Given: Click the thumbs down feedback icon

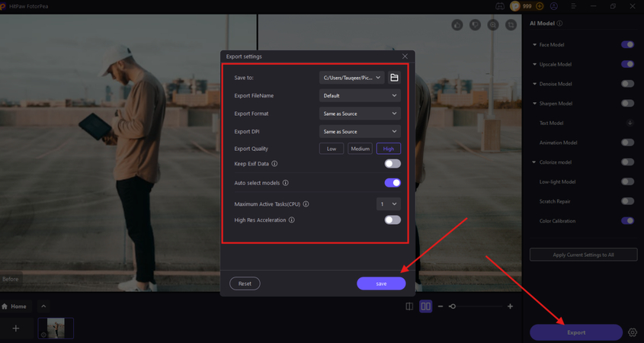Looking at the screenshot, I should click(x=476, y=25).
